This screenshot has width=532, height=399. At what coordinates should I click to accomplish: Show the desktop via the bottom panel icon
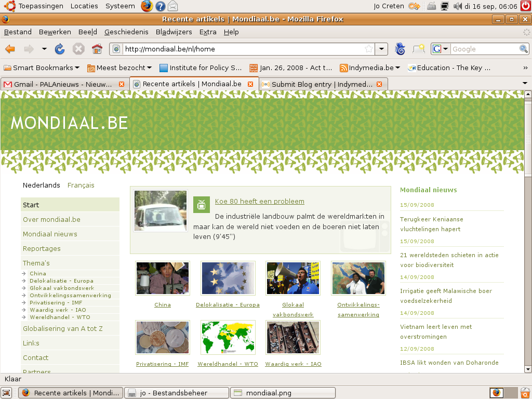[x=6, y=393]
